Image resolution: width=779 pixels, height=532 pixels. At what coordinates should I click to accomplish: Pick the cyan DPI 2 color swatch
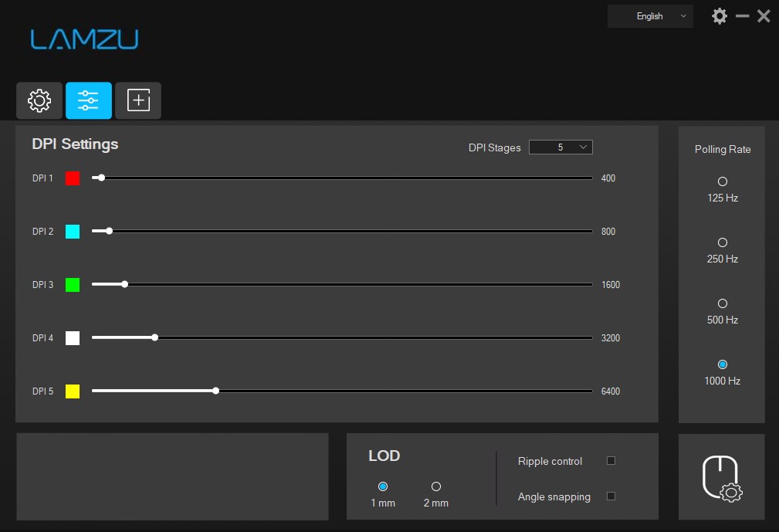pyautogui.click(x=73, y=232)
